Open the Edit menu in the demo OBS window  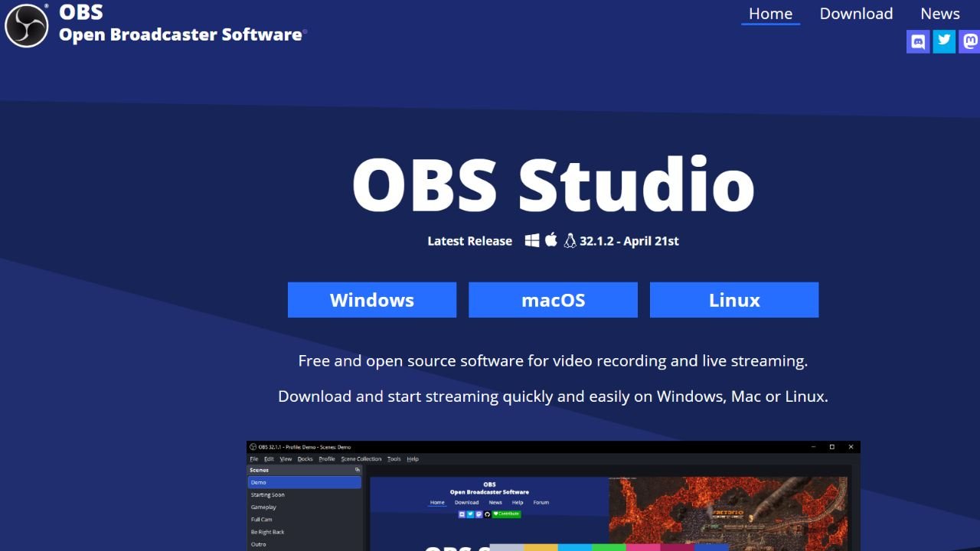click(269, 459)
